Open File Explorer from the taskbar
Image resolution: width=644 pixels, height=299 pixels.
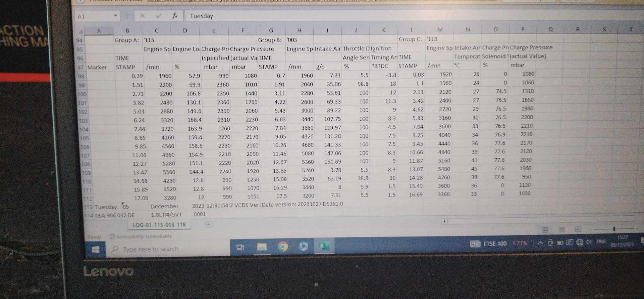click(262, 247)
